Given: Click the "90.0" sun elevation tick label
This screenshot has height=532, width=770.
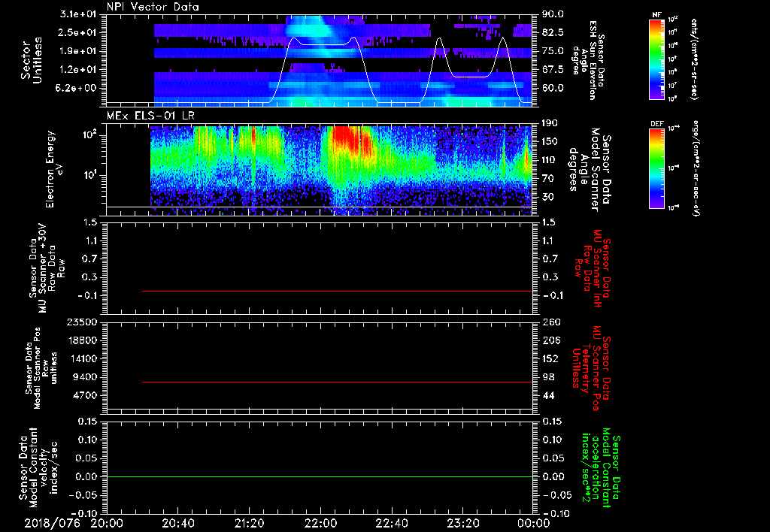Looking at the screenshot, I should tap(553, 14).
